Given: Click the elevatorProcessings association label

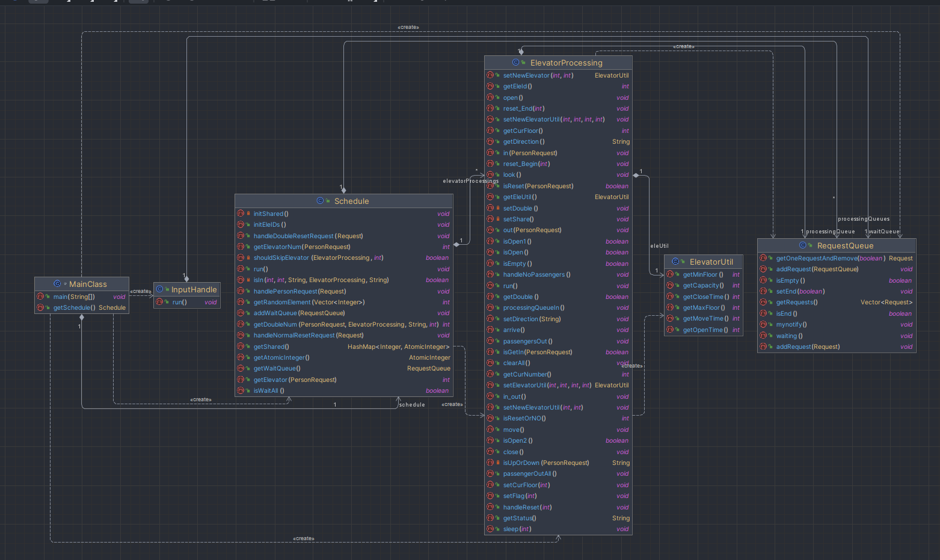Looking at the screenshot, I should click(x=471, y=181).
